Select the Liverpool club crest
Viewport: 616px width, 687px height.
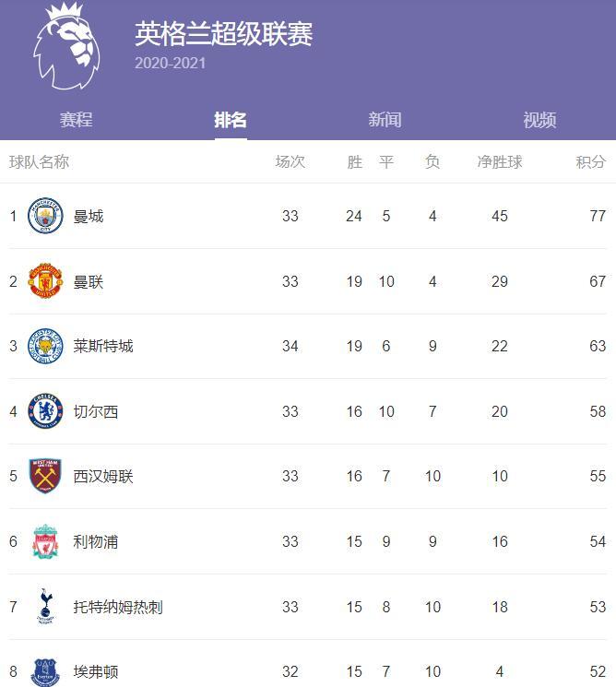[45, 541]
